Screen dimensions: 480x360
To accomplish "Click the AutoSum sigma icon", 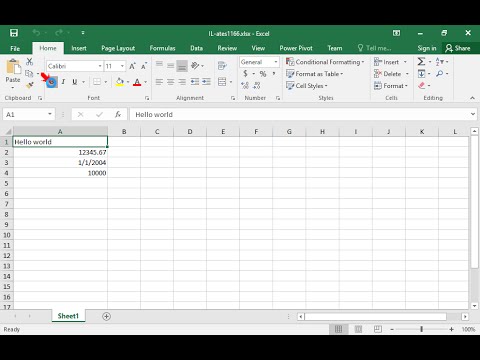I will (x=421, y=61).
